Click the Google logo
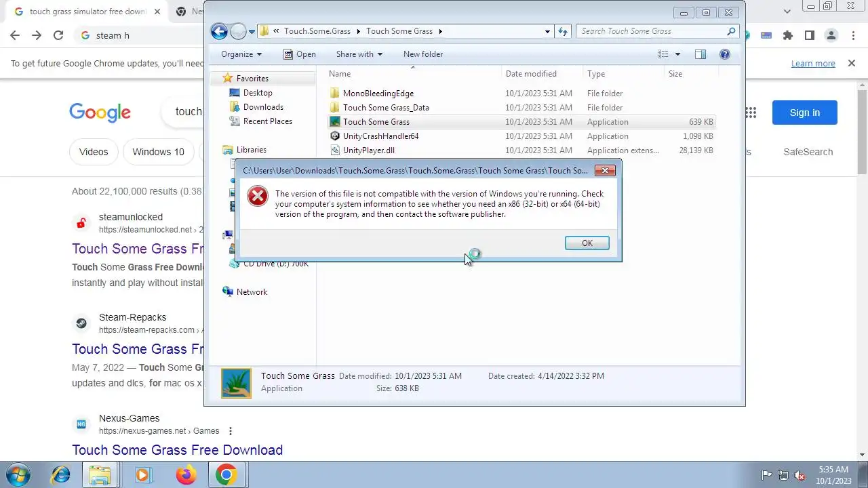The image size is (868, 488). pos(100,113)
